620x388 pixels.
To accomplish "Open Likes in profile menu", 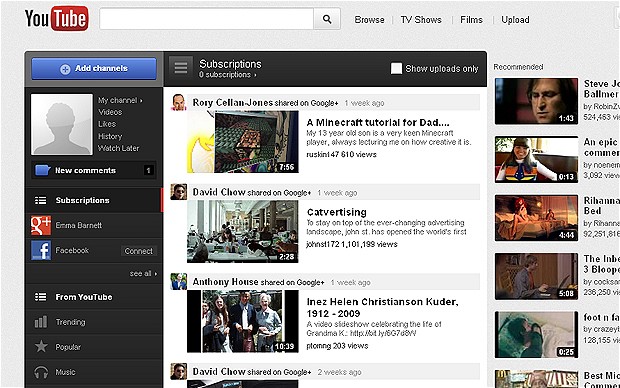I will coord(107,124).
